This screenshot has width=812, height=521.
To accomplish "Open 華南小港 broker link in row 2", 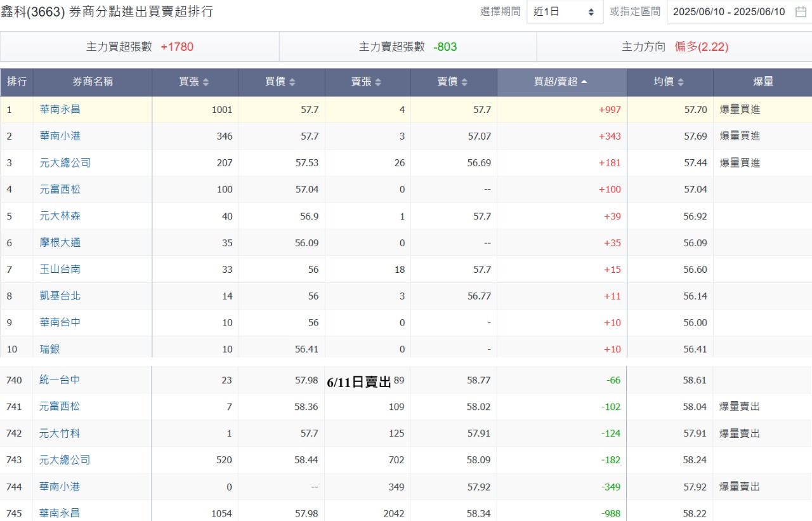I will pos(60,136).
